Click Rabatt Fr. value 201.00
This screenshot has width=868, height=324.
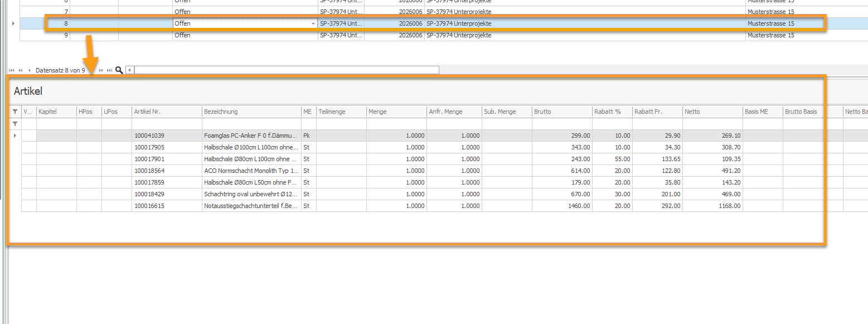(657, 194)
